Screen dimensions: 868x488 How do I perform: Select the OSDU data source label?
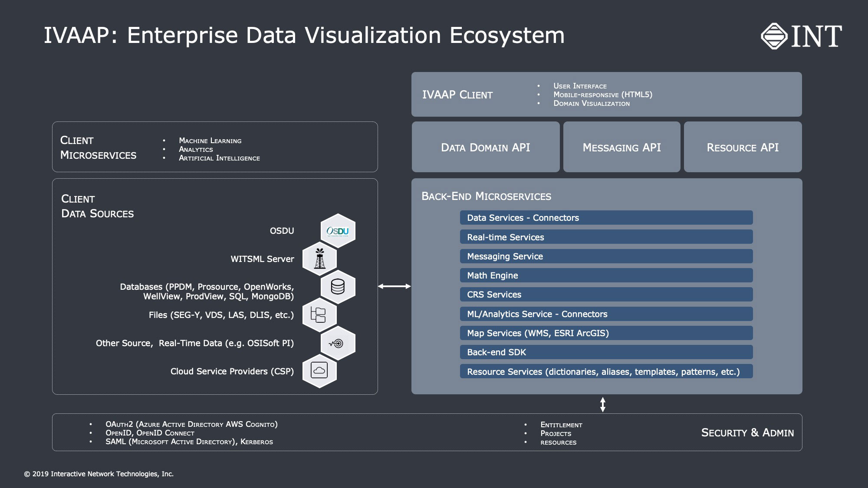pyautogui.click(x=282, y=231)
